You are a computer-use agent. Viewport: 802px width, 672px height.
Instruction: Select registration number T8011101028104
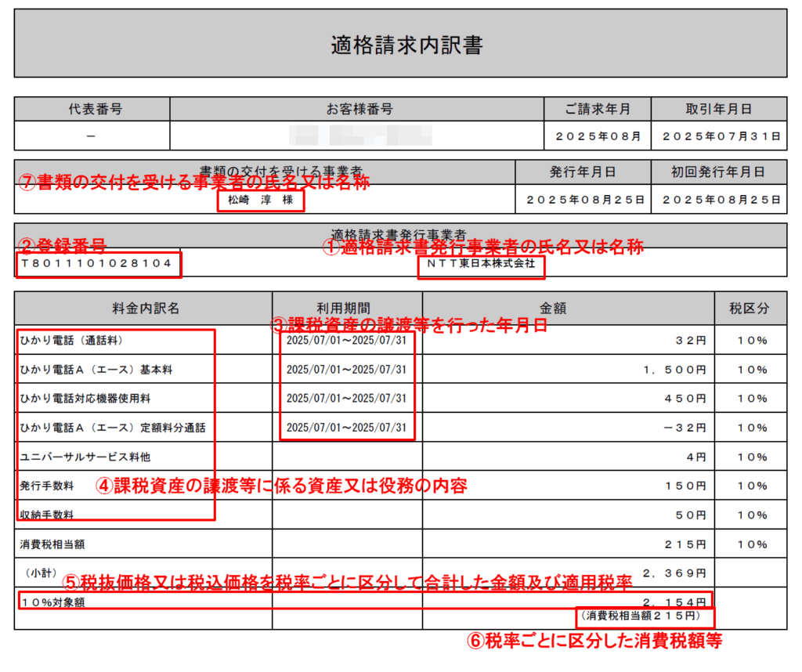point(97,264)
